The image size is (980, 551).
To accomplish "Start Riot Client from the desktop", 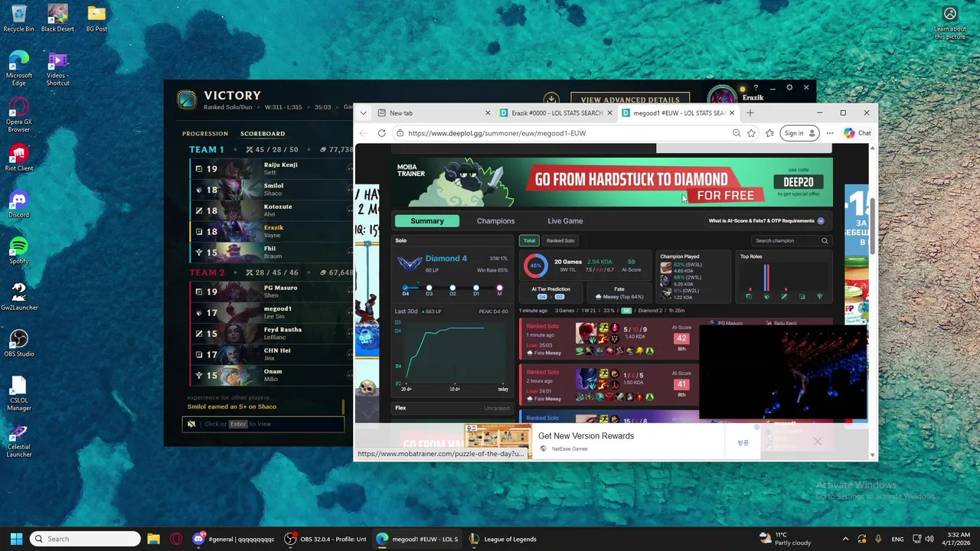I will pyautogui.click(x=19, y=158).
